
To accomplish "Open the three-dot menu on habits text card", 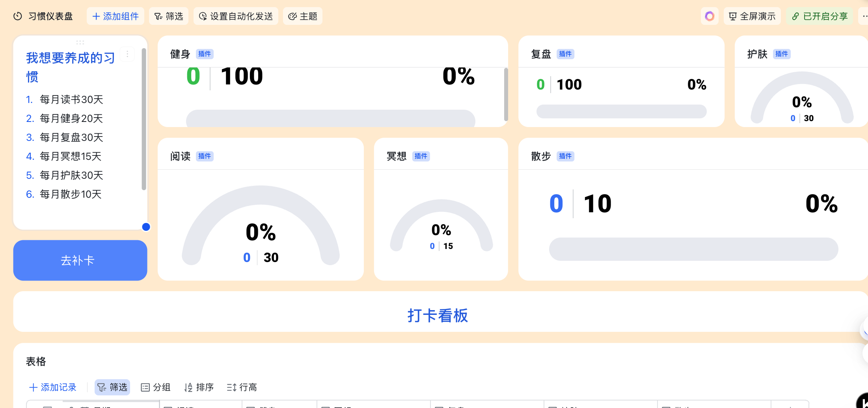I will coord(127,54).
